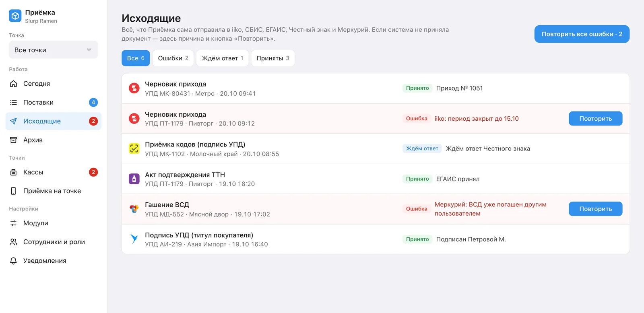Open Кассы in the sidebar
The image size is (644, 313).
[53, 172]
